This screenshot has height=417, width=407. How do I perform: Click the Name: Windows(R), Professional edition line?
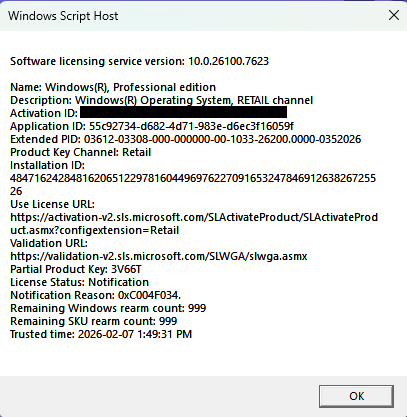(113, 87)
